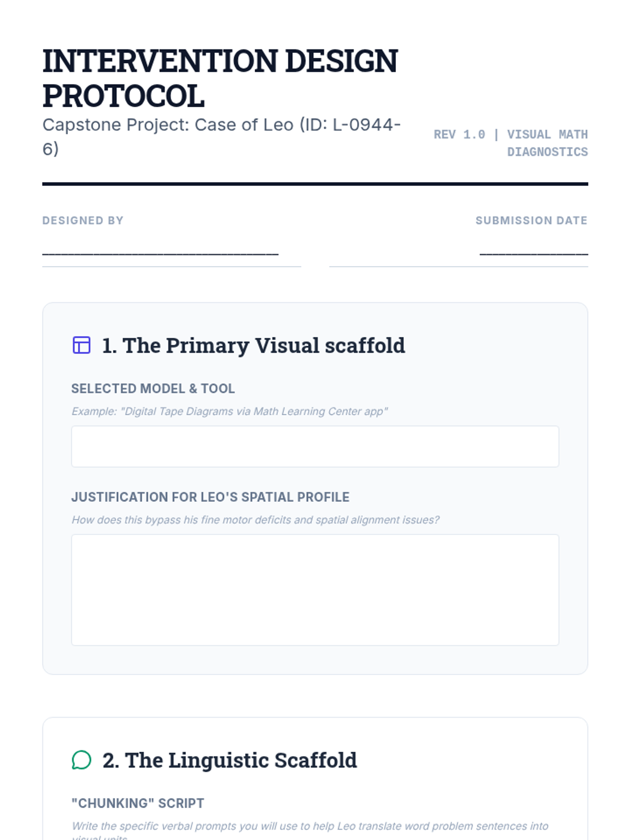This screenshot has width=630, height=840.
Task: Click the thick divider line below the header
Action: click(315, 184)
